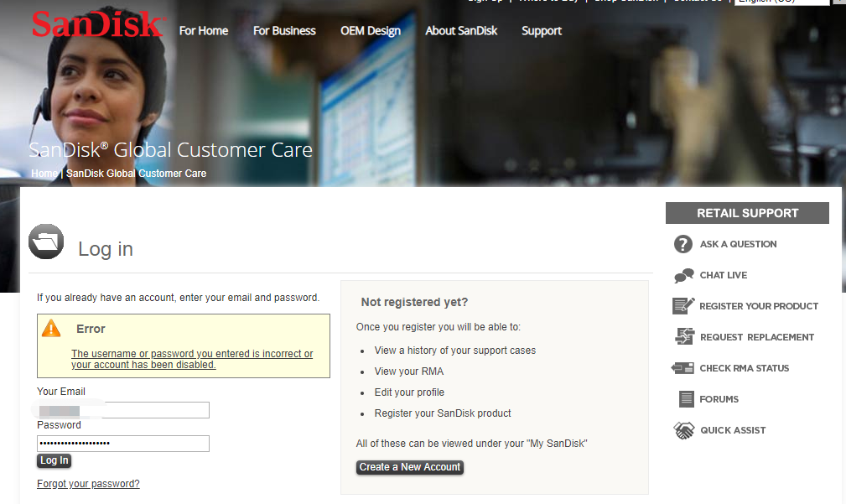Open Check RMA Status link
The width and height of the screenshot is (846, 504).
(744, 368)
